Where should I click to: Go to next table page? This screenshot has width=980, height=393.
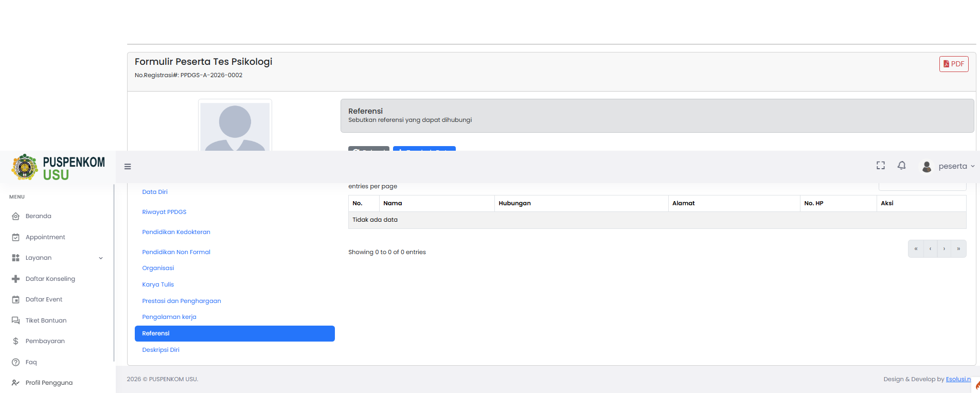pyautogui.click(x=944, y=249)
